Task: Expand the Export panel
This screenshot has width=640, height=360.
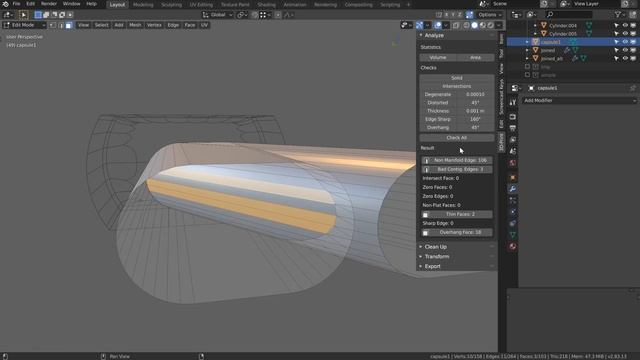Action: point(432,267)
